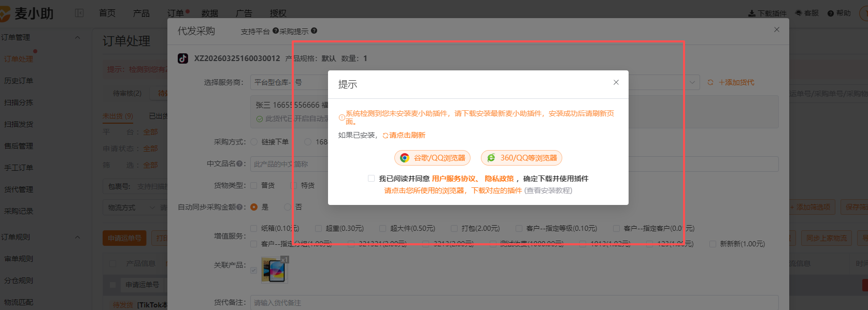
Task: Go to 货代管理 in sidebar
Action: pyautogui.click(x=19, y=189)
